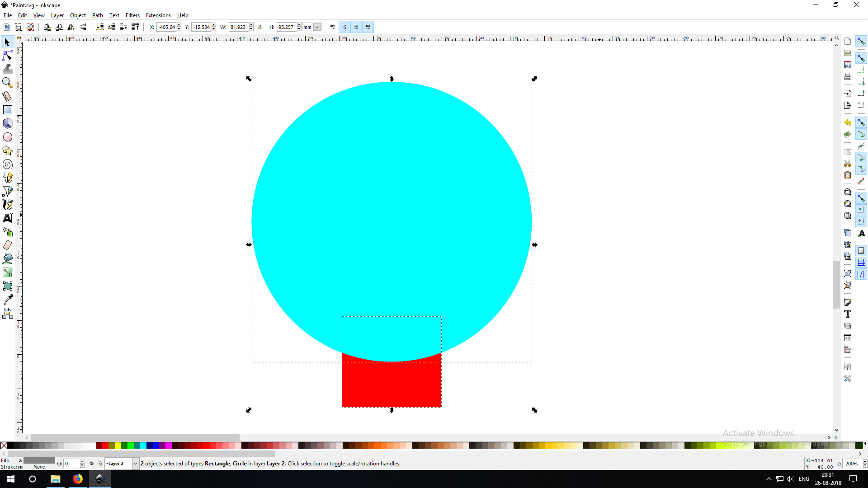Open the Filters menu
The width and height of the screenshot is (868, 488).
pos(132,15)
